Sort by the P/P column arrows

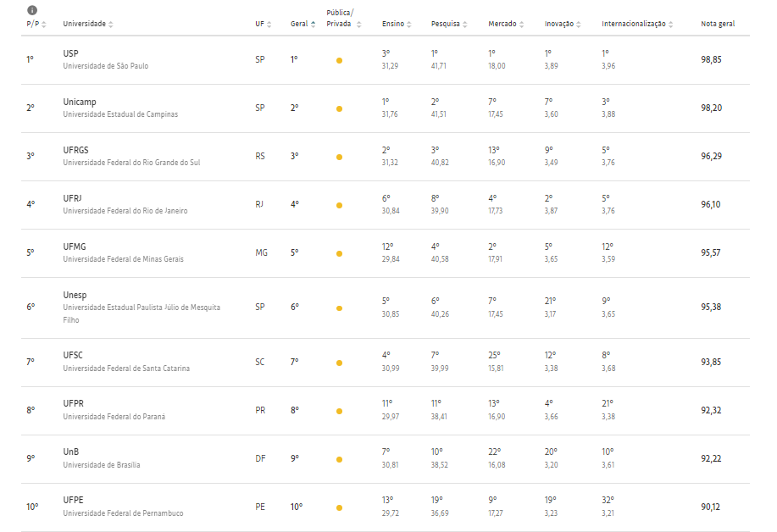point(43,25)
